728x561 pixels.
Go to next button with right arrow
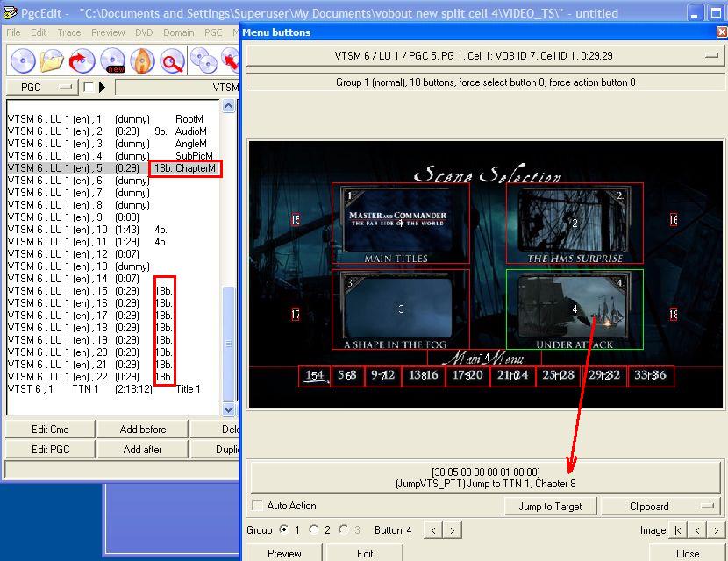[453, 530]
